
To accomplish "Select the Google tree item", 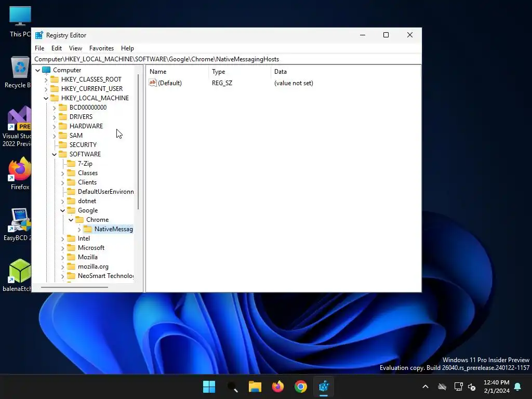I will click(87, 210).
